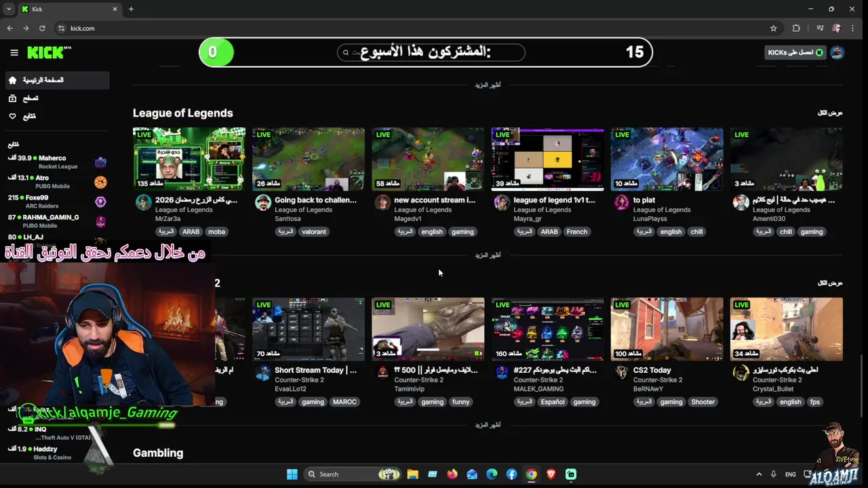
Task: Open Tamimivip stream thumbnail
Action: (428, 329)
